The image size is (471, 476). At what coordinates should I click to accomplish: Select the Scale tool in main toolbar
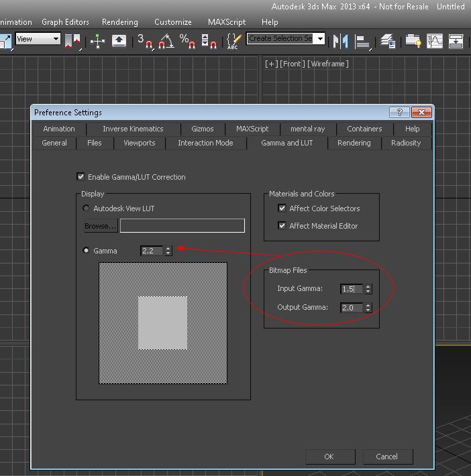pos(5,41)
